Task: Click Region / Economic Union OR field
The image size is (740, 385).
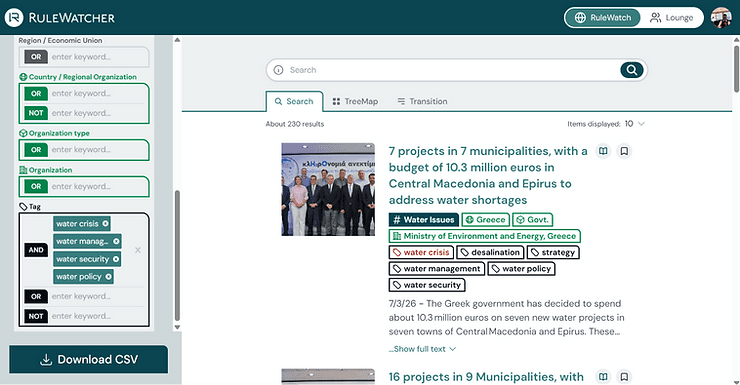Action: 84,57
